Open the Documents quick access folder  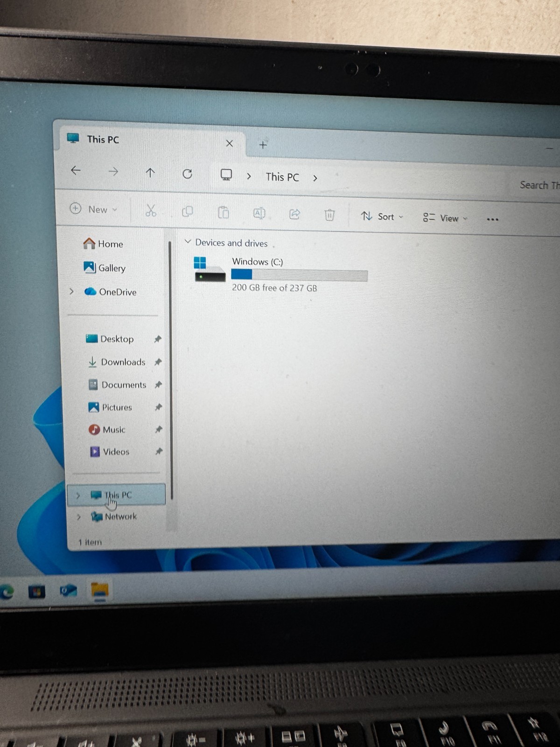(x=118, y=385)
